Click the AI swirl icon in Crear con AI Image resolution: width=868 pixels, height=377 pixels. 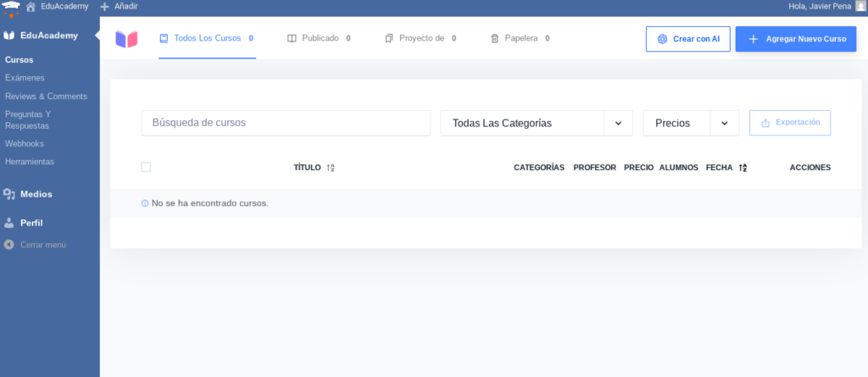tap(662, 39)
